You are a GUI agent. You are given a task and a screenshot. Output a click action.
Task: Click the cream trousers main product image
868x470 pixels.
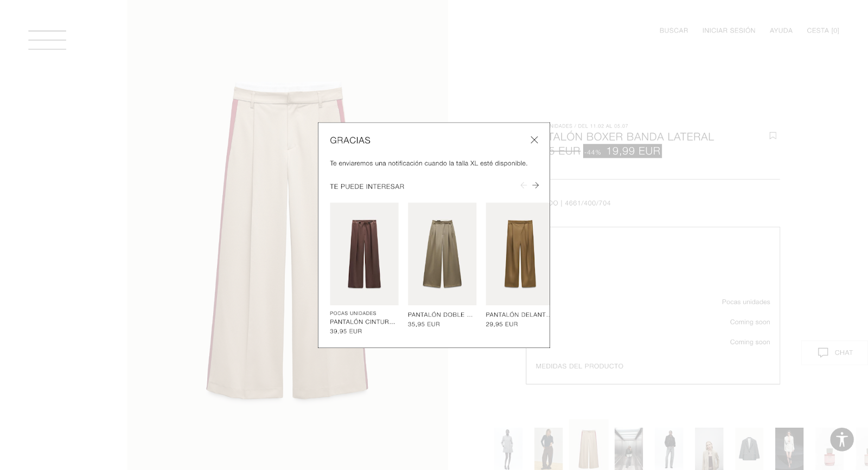click(288, 241)
